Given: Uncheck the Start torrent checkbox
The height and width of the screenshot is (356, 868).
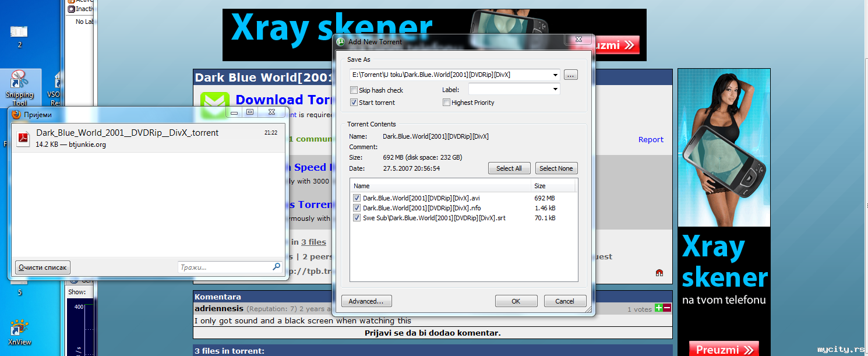Looking at the screenshot, I should click(x=354, y=103).
